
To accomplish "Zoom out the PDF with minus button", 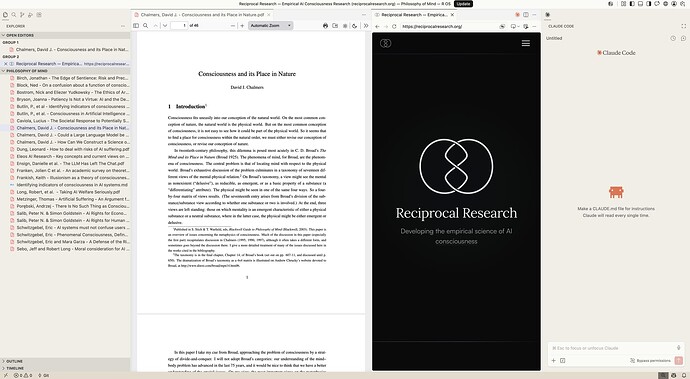I will pyautogui.click(x=233, y=26).
